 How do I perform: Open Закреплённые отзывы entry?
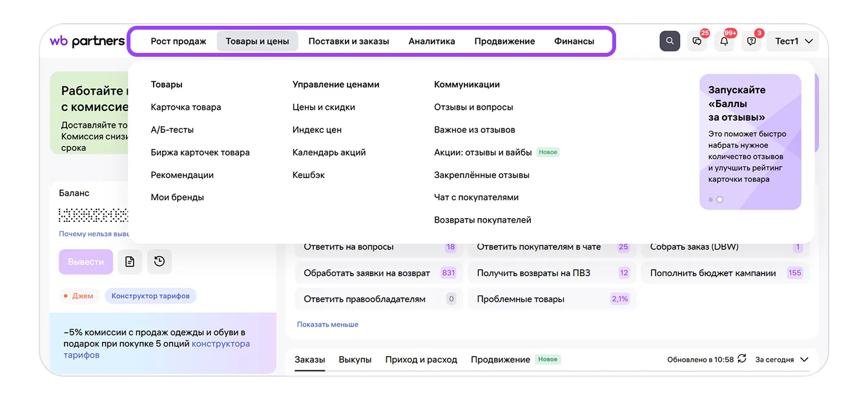[482, 175]
